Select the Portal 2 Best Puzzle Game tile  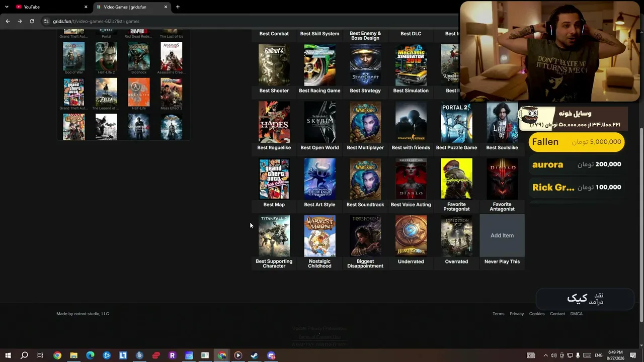456,122
